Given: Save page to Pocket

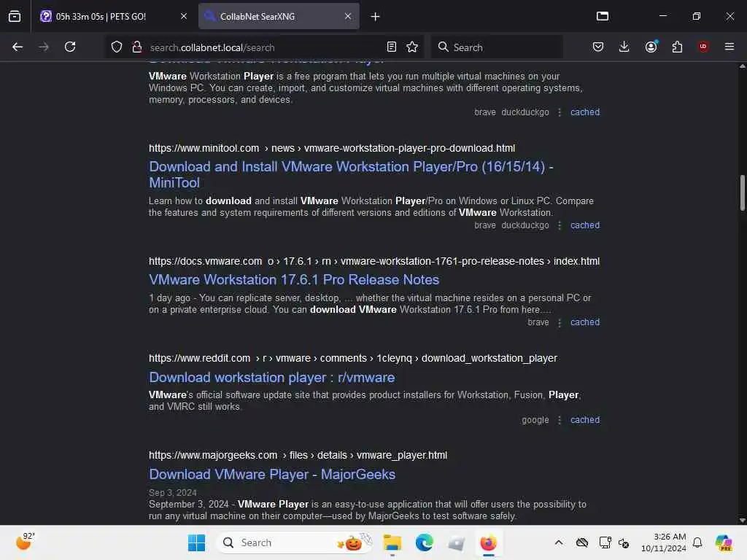Looking at the screenshot, I should 598,47.
